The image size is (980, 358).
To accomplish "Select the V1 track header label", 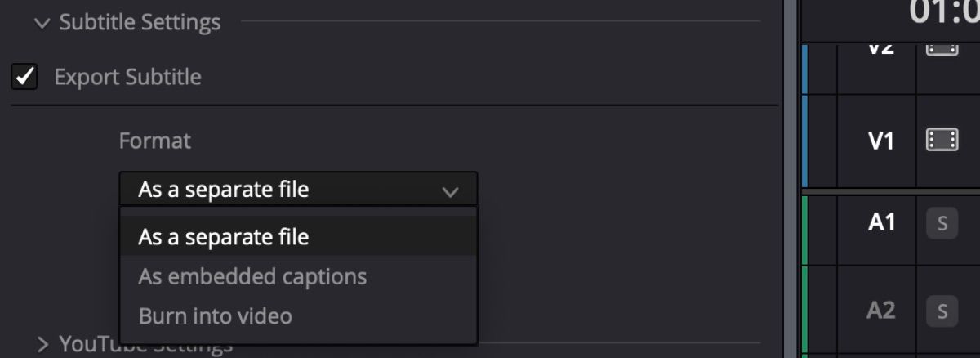I will pos(880,141).
